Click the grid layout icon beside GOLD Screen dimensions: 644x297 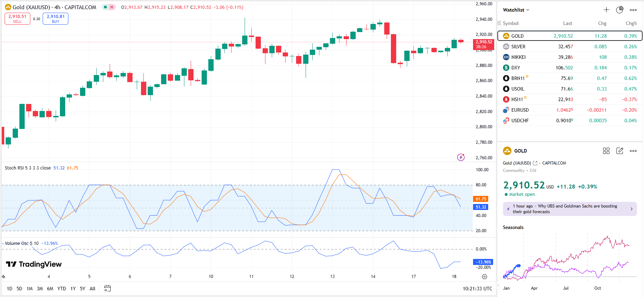[606, 151]
